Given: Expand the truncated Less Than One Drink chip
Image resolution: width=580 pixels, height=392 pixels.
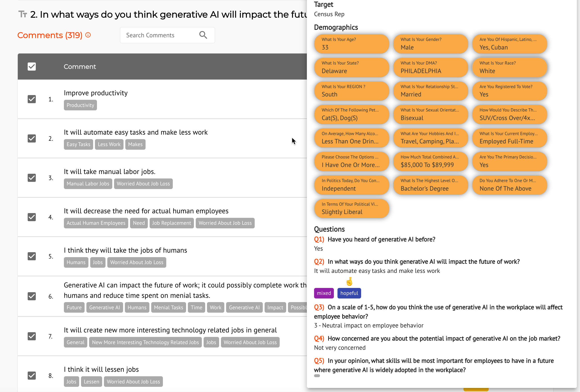Looking at the screenshot, I should click(x=351, y=138).
